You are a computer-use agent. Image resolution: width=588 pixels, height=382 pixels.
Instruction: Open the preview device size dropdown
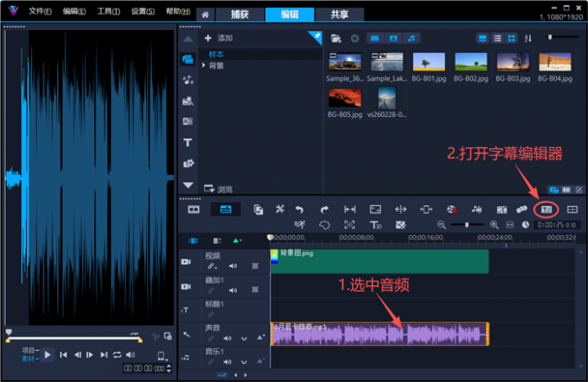162,356
